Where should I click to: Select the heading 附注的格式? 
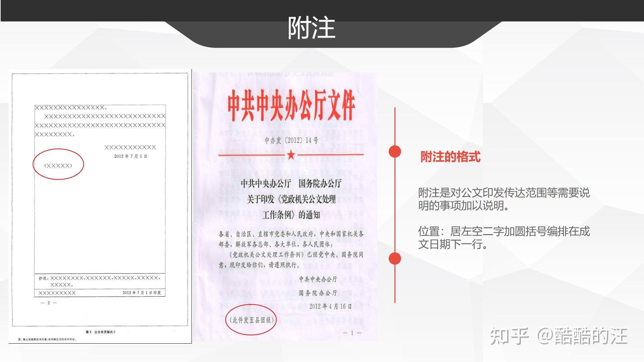click(x=450, y=157)
